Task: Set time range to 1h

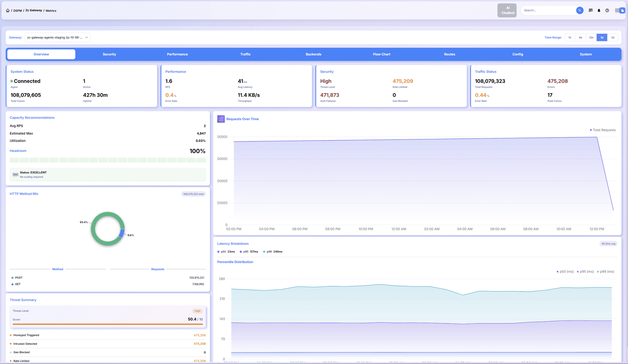Action: point(570,38)
